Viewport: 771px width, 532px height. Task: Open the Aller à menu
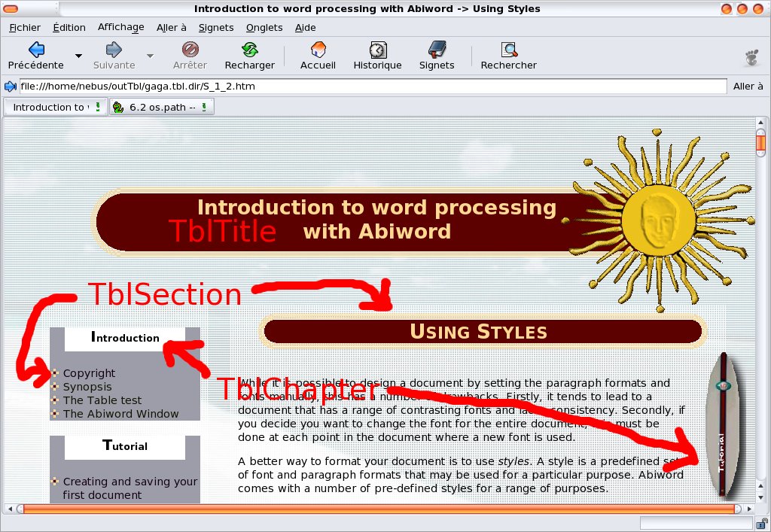(x=171, y=28)
